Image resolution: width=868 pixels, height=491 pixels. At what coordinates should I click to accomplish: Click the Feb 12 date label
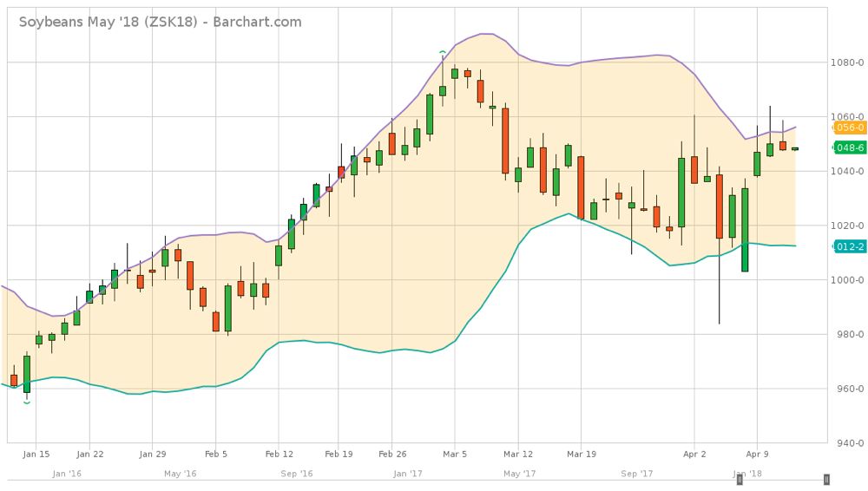point(279,455)
